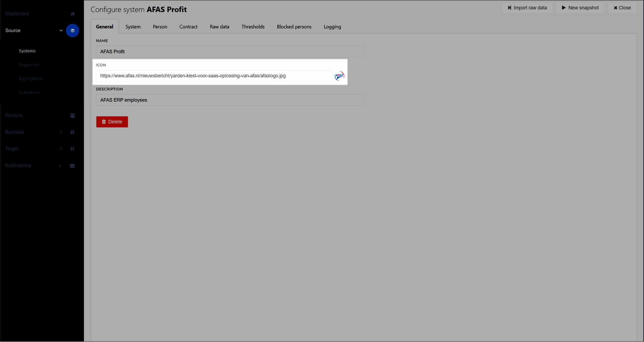Focus the Description input field
Viewport: 644px width, 342px height.
(x=230, y=100)
